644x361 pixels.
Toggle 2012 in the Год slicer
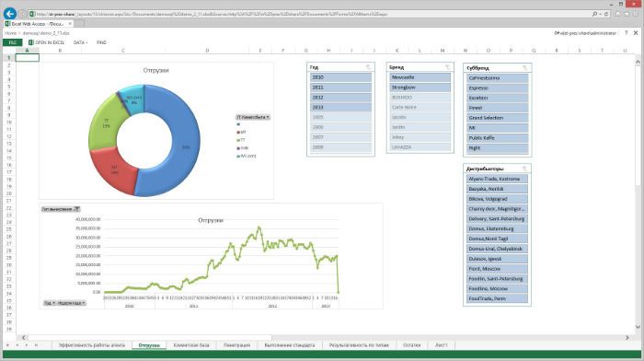point(340,98)
